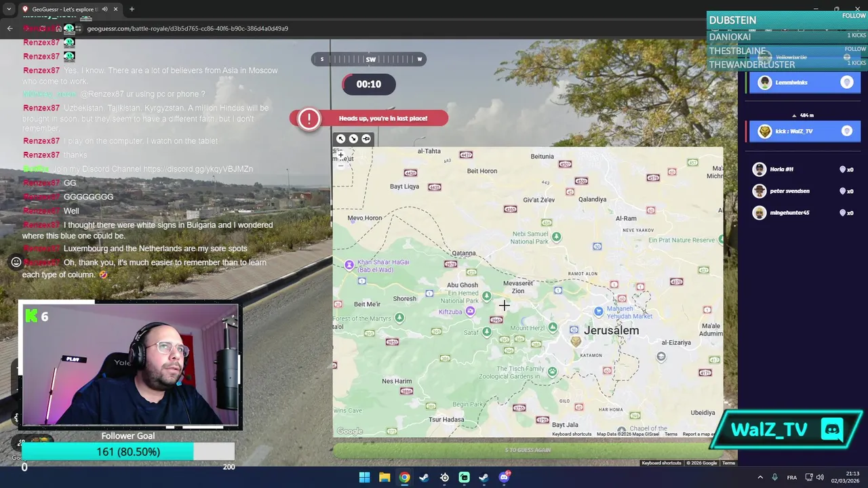This screenshot has width=868, height=488.
Task: Click the Discord channel link in chat
Action: (197, 169)
